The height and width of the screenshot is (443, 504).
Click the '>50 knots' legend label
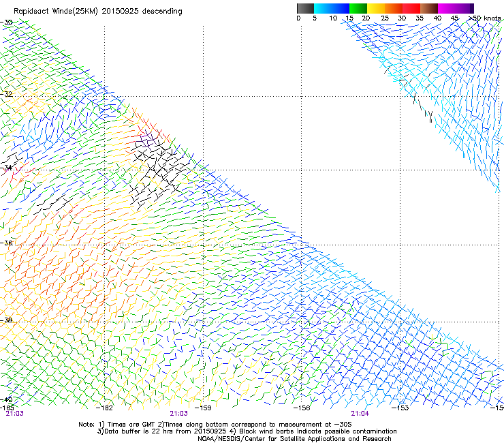pos(484,18)
